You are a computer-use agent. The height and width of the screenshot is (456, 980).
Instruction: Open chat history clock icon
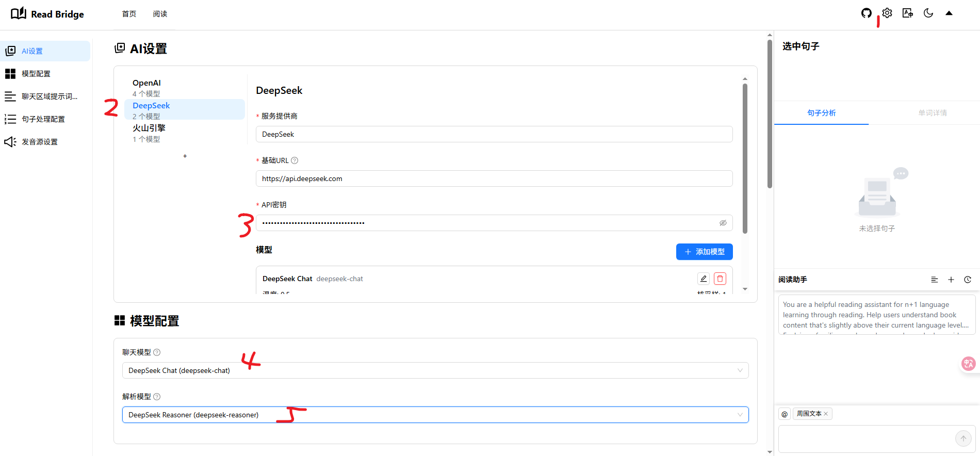[x=968, y=280]
